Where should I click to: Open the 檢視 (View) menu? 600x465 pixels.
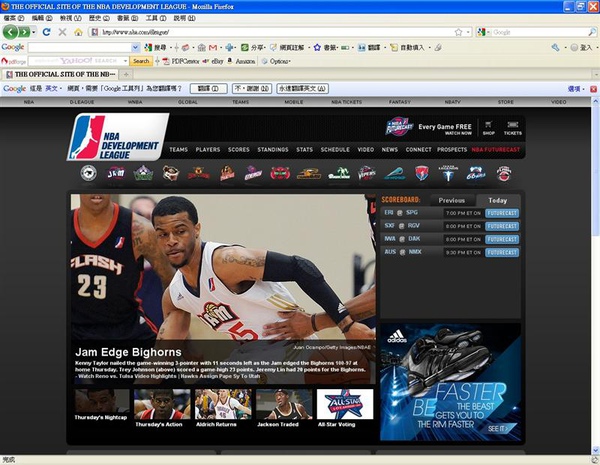[70, 18]
